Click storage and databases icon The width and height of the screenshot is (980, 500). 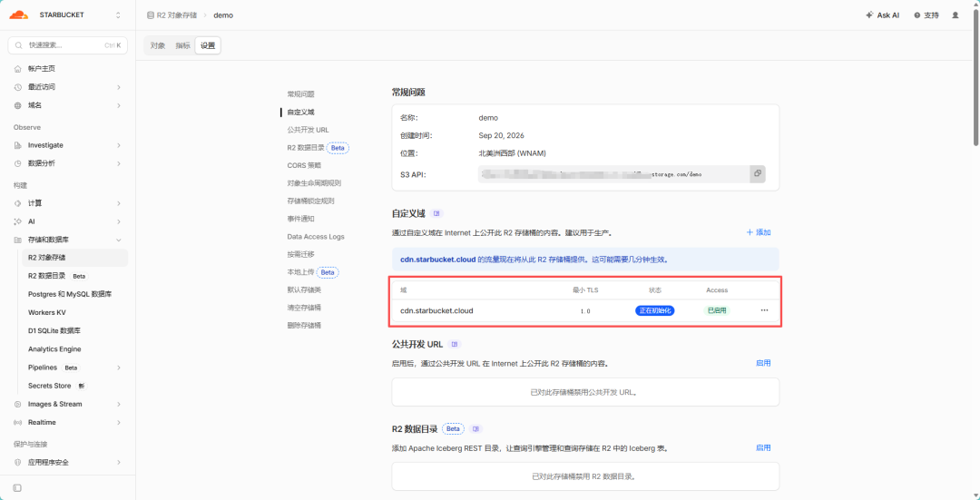pyautogui.click(x=17, y=240)
